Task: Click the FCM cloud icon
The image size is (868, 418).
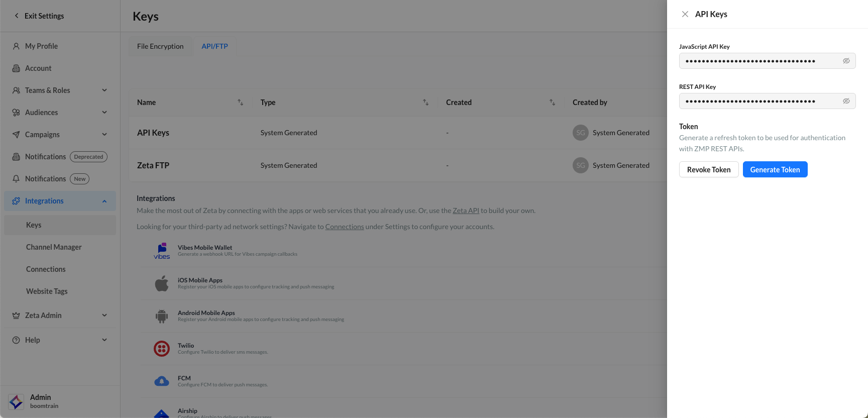Action: [x=162, y=381]
